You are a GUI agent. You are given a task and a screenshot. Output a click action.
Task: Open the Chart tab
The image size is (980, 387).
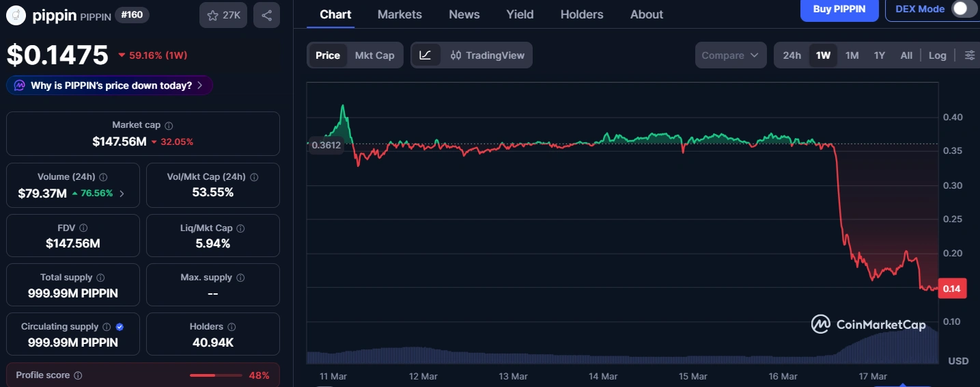(x=335, y=14)
